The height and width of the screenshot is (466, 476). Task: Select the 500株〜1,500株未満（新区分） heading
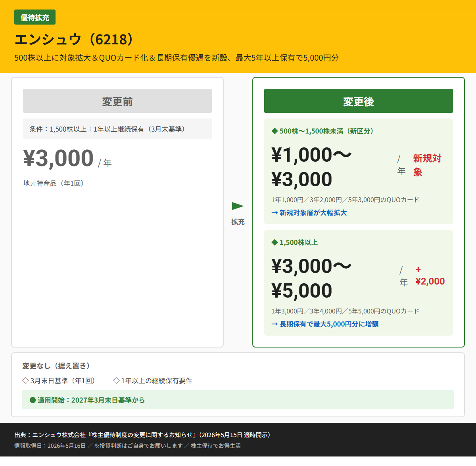326,131
